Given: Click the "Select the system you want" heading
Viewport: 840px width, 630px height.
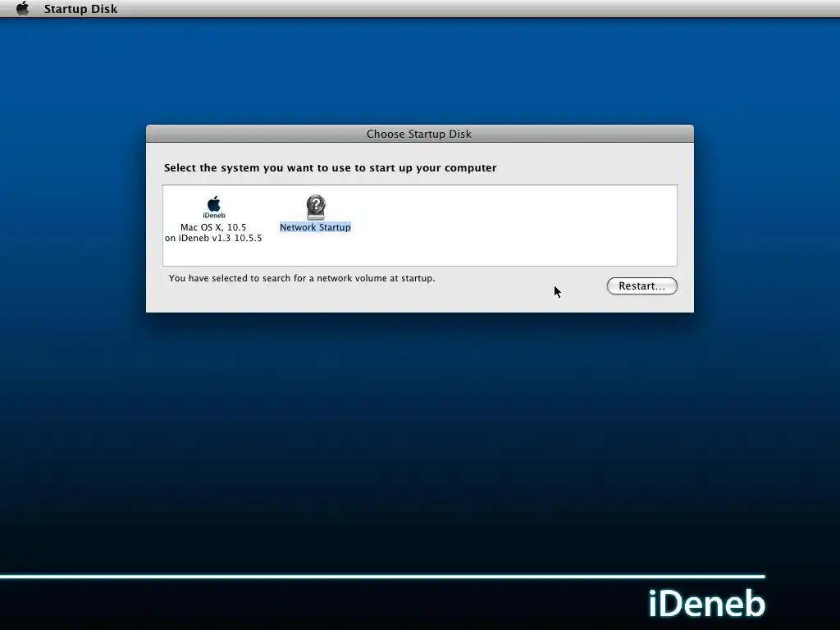Looking at the screenshot, I should pos(330,167).
